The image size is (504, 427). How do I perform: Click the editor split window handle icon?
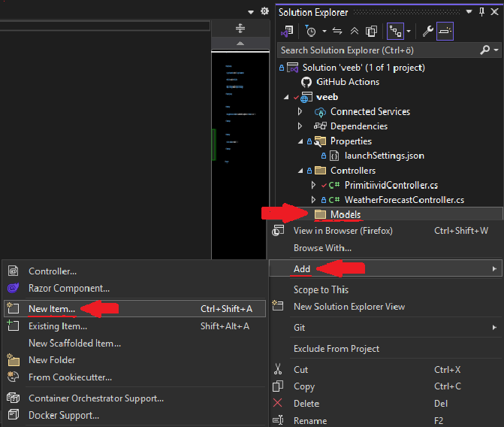[x=240, y=28]
